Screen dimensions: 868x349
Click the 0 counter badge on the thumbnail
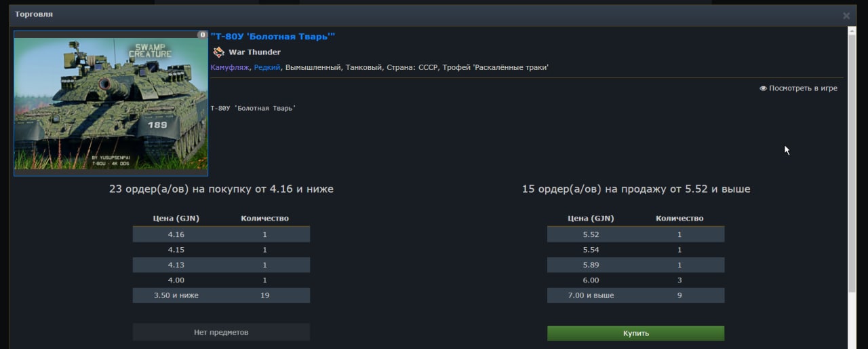coord(202,35)
